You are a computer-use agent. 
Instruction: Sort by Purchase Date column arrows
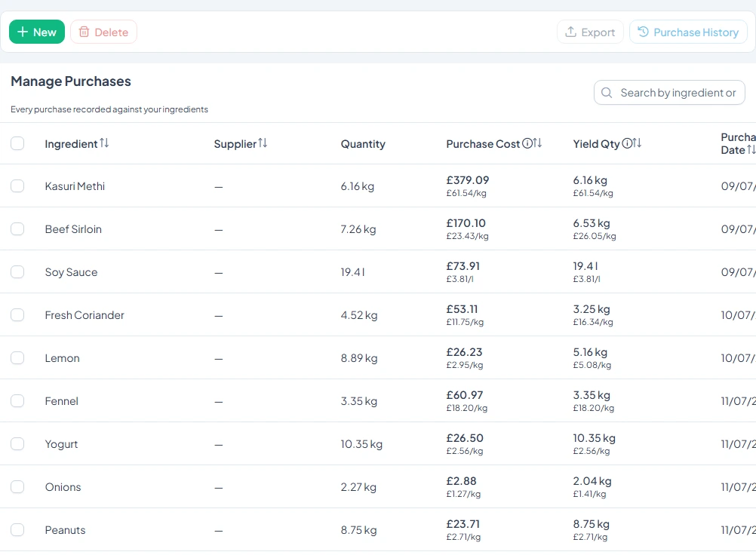point(751,150)
